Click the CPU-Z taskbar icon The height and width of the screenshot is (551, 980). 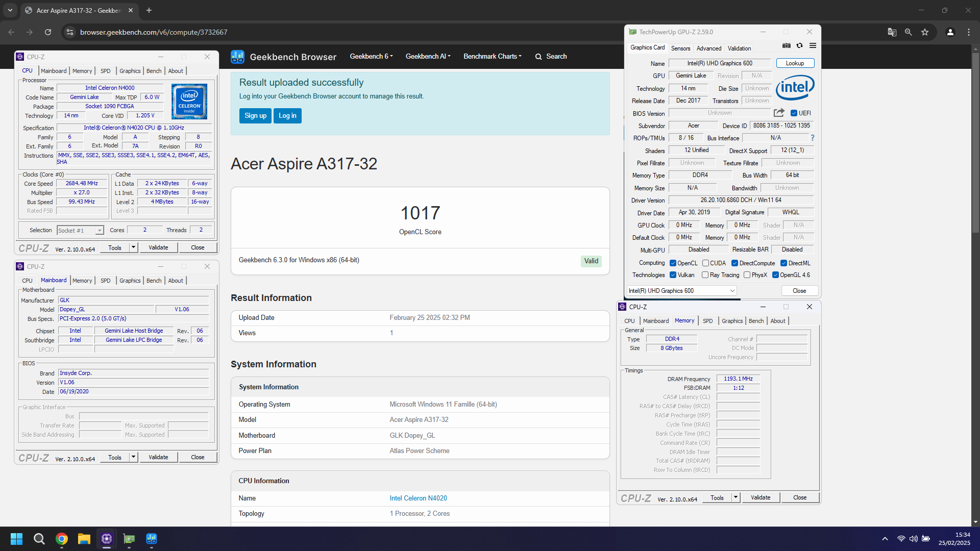tap(107, 539)
